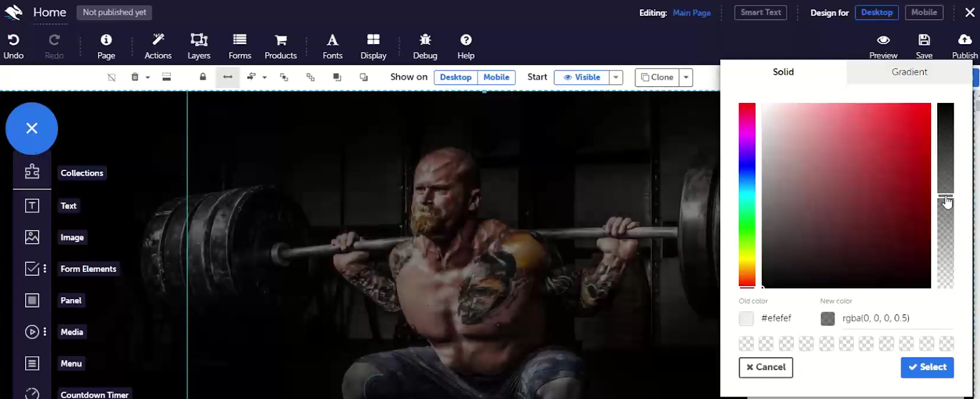Toggle Show on Mobile
This screenshot has width=980, height=399.
pos(496,77)
